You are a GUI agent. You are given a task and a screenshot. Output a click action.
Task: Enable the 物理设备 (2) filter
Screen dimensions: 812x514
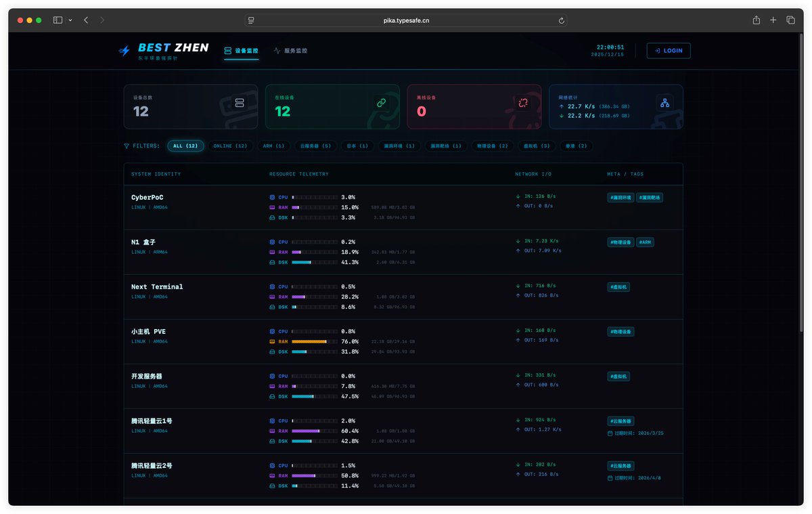pos(493,146)
